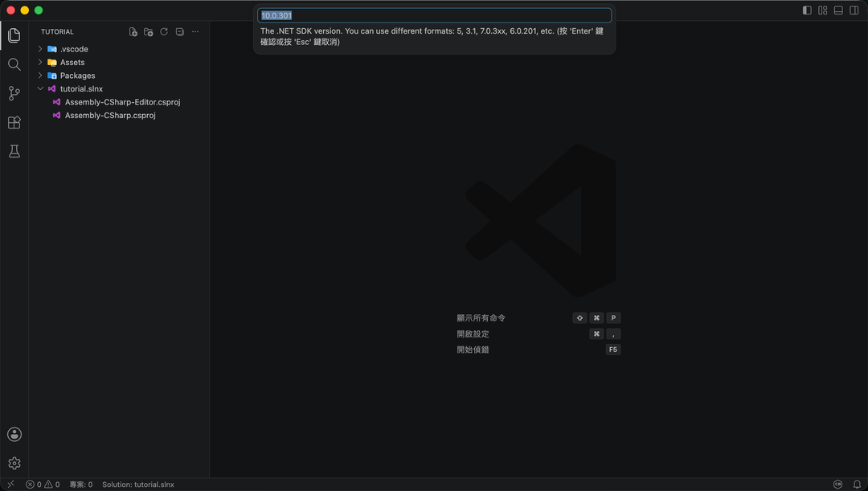Collapse all folders in explorer

pos(180,32)
